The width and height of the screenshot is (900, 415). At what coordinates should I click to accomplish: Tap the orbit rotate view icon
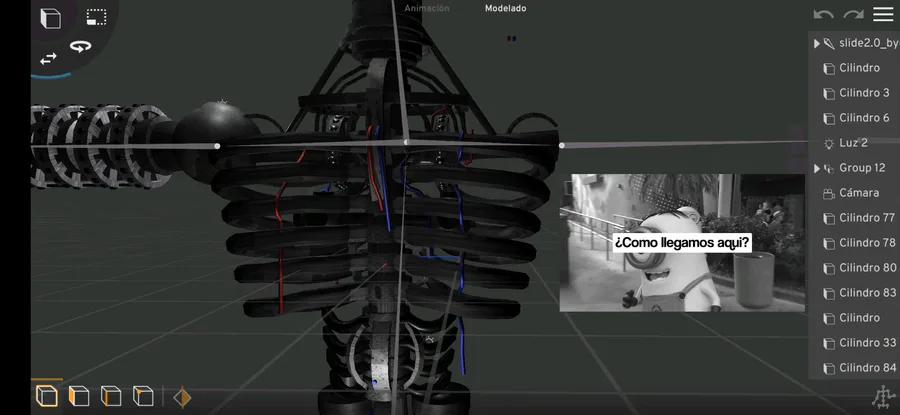coord(80,46)
